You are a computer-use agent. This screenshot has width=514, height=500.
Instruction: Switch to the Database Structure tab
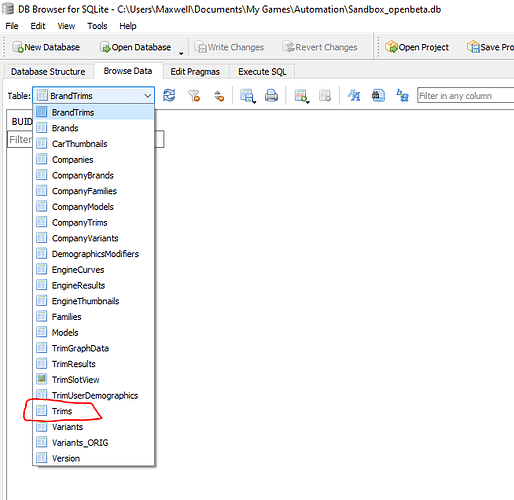point(48,71)
